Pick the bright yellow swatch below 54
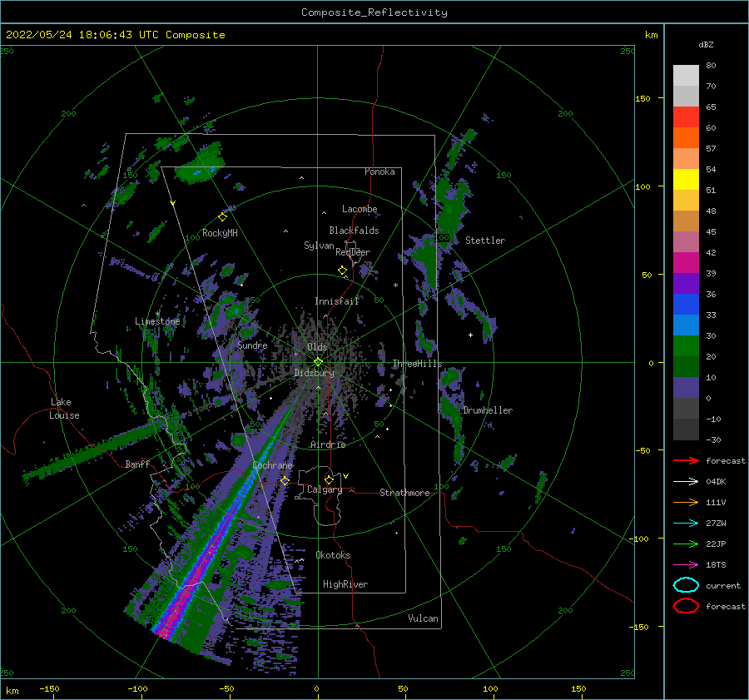Screen dimensions: 749x700 click(686, 179)
